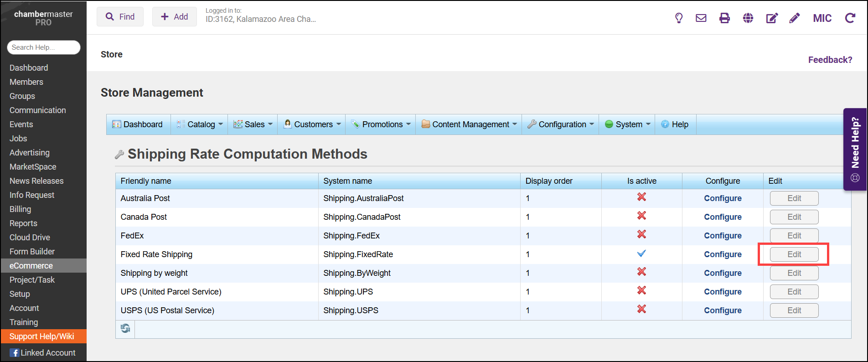Click the grid refresh icon below table
The height and width of the screenshot is (362, 868).
point(125,328)
